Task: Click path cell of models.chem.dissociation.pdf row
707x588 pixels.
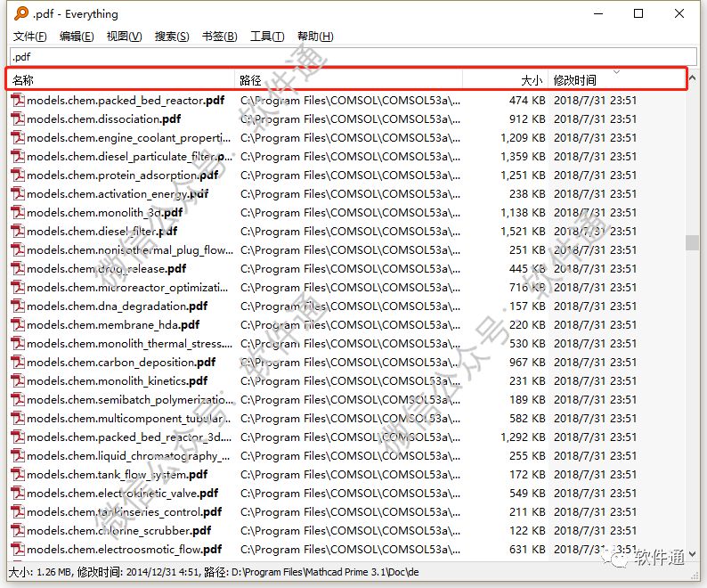Action: point(350,118)
